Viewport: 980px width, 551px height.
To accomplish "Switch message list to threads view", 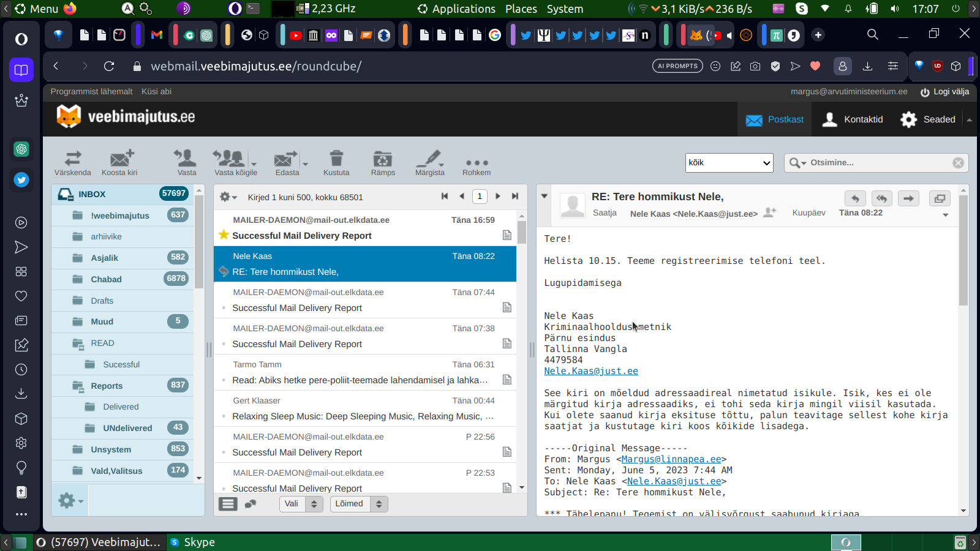I will click(251, 504).
